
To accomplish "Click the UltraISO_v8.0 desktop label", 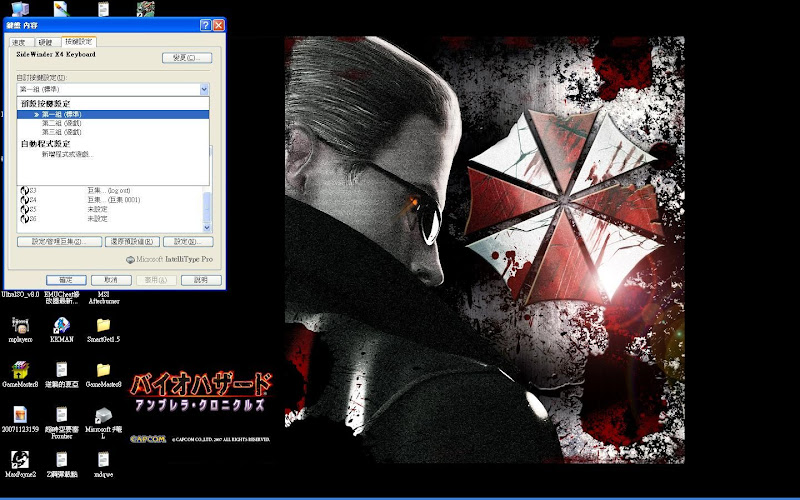I will (20, 294).
